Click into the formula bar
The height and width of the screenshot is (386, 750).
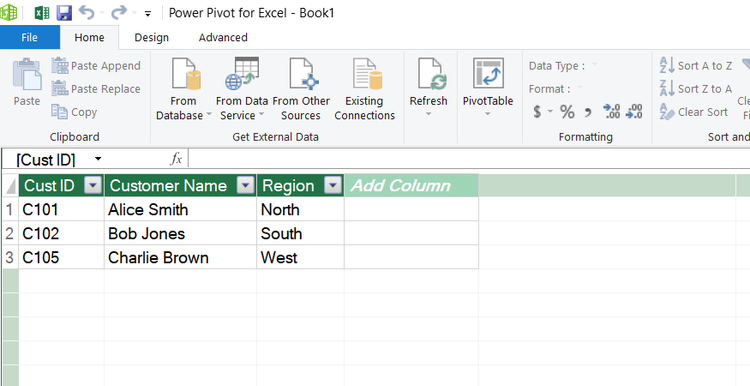[469, 159]
